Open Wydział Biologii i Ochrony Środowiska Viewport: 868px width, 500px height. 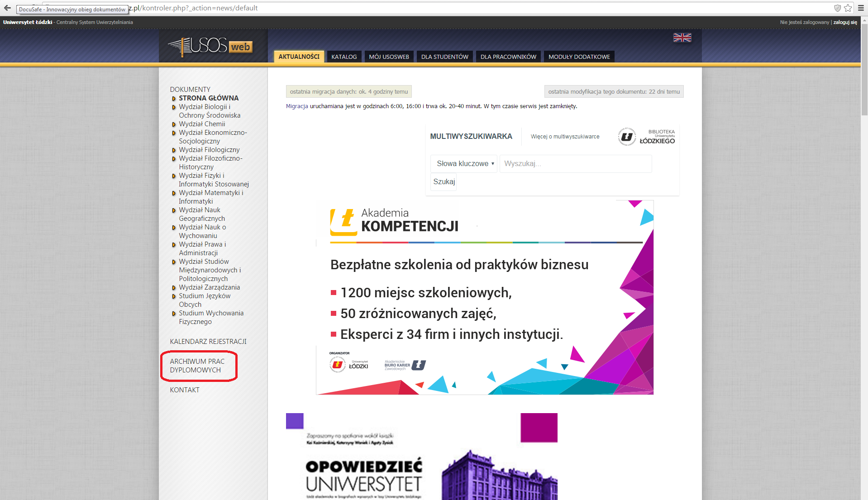click(210, 111)
